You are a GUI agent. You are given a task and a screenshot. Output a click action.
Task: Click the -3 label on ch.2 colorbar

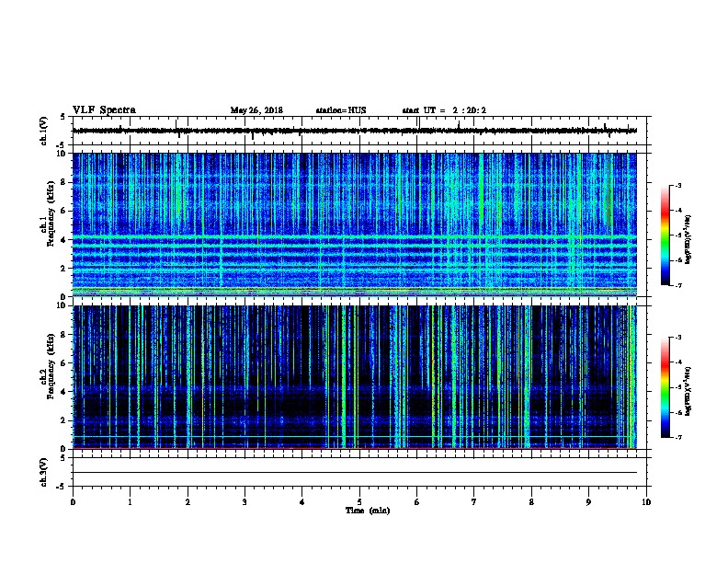677,338
